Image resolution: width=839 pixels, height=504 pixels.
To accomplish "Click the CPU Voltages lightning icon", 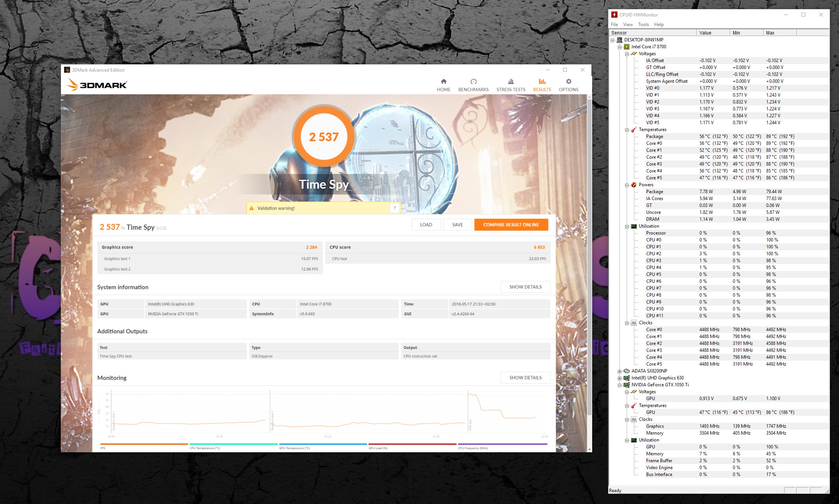I will point(634,54).
